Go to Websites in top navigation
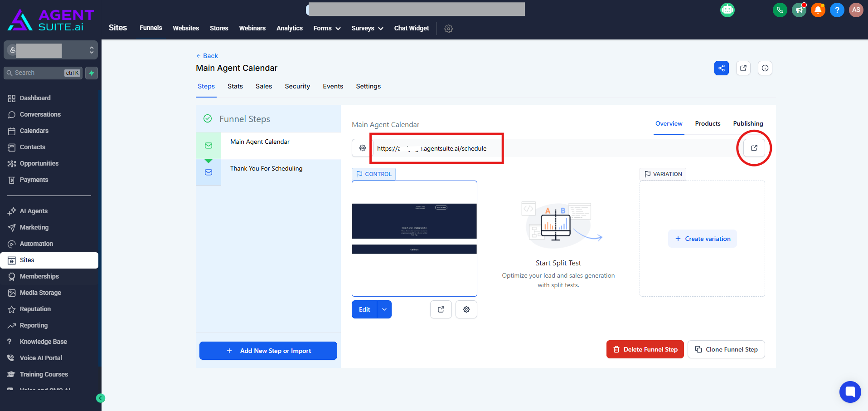This screenshot has width=868, height=411. pyautogui.click(x=186, y=28)
